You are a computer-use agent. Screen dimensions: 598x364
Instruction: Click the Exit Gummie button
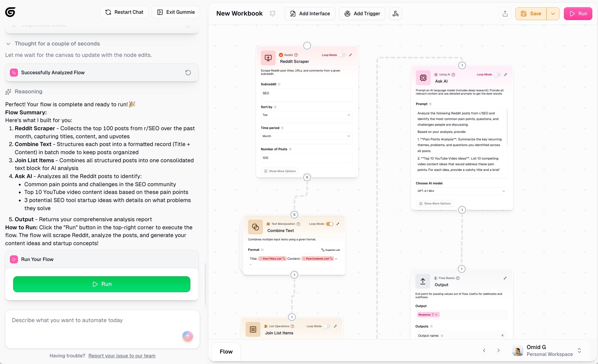pyautogui.click(x=176, y=12)
